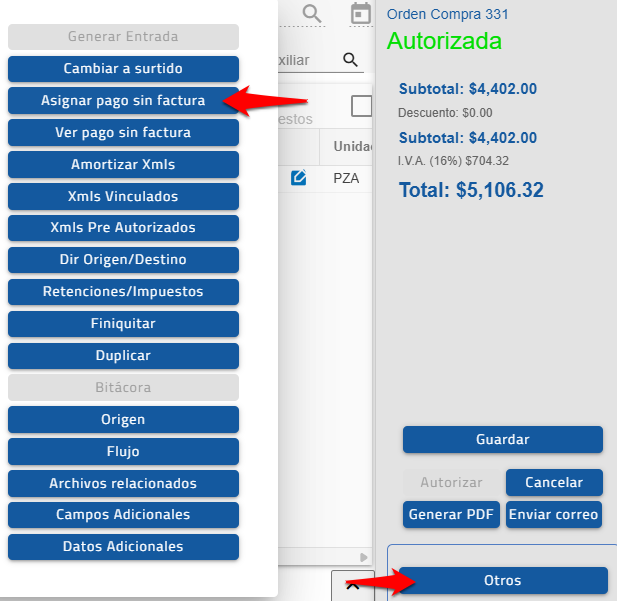Viewport: 617px width, 601px height.
Task: Open the calendar date picker icon
Action: coord(360,14)
